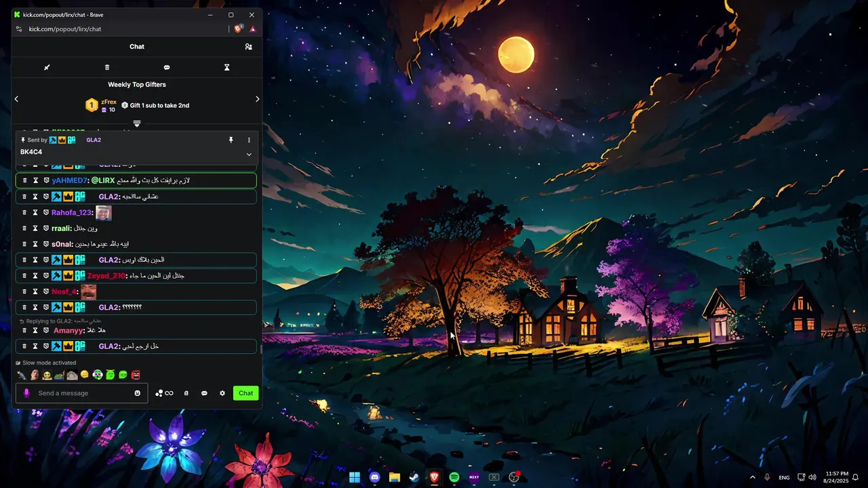This screenshot has height=488, width=868.
Task: Click the speech bubble icon in top toolbar
Action: [167, 67]
